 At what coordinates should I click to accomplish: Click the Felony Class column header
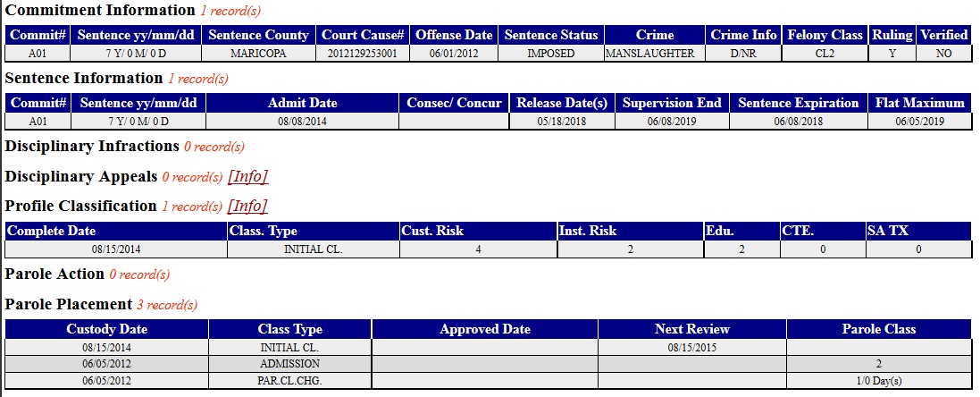pyautogui.click(x=825, y=34)
